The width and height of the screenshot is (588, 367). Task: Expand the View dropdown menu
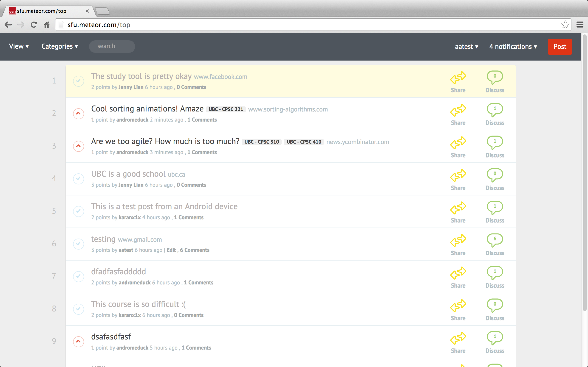coord(19,46)
